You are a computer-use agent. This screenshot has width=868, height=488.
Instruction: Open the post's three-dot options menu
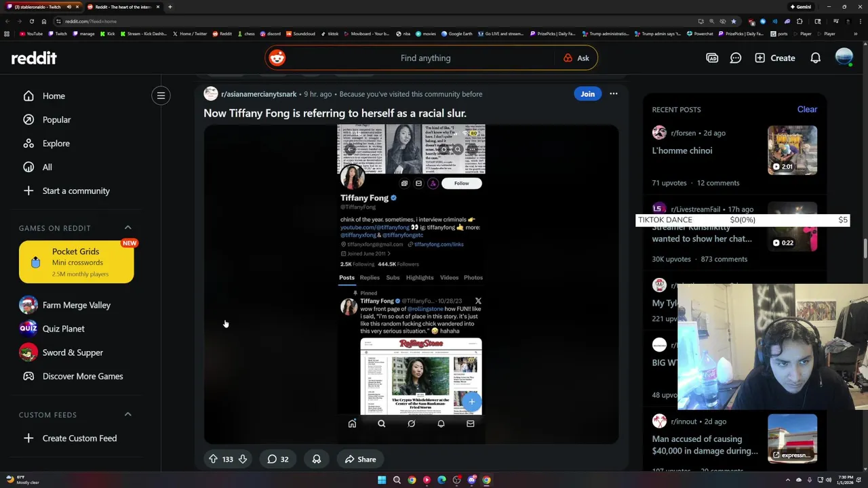[x=614, y=94]
